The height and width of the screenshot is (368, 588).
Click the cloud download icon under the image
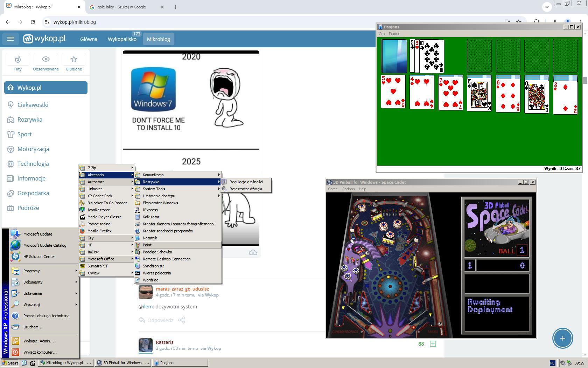tap(253, 252)
